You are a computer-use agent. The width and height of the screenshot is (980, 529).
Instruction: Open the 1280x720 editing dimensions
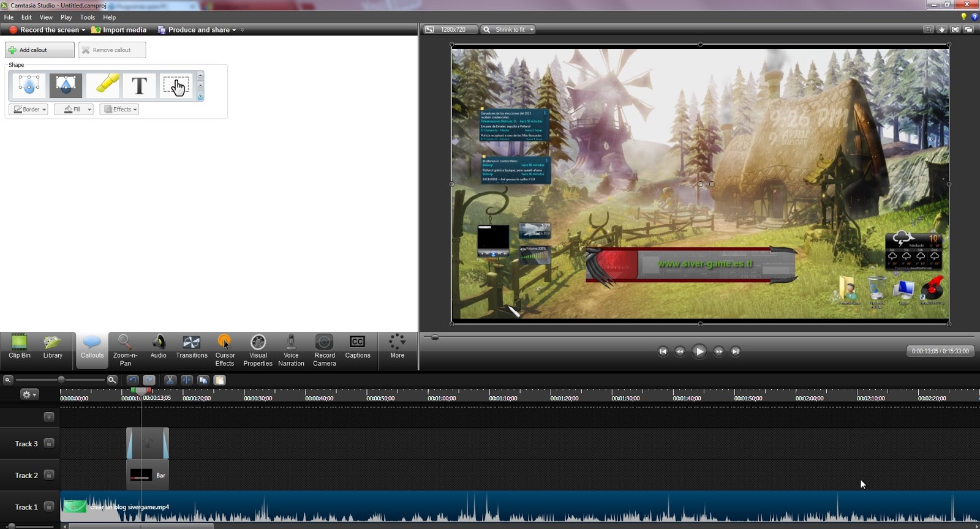click(450, 29)
